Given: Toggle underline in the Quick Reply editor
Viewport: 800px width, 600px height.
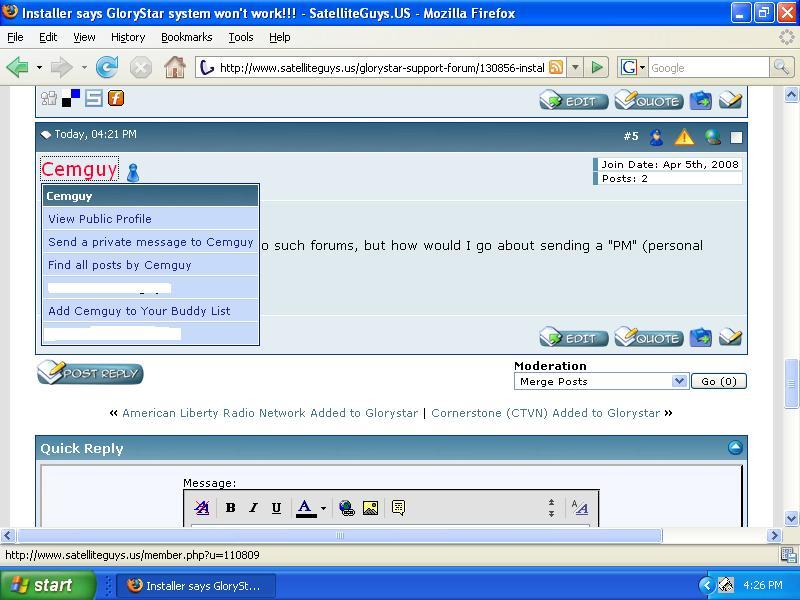Looking at the screenshot, I should pyautogui.click(x=276, y=508).
